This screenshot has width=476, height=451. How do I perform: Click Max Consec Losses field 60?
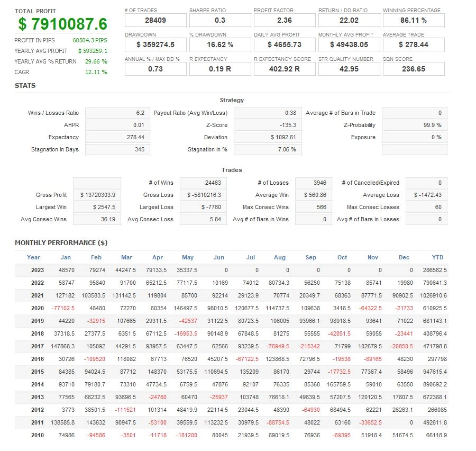tap(426, 208)
